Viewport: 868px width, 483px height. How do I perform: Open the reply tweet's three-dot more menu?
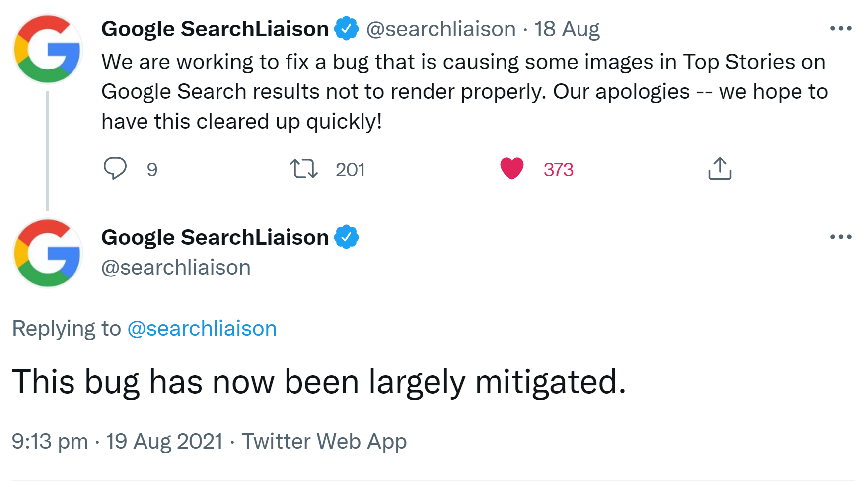coord(840,237)
